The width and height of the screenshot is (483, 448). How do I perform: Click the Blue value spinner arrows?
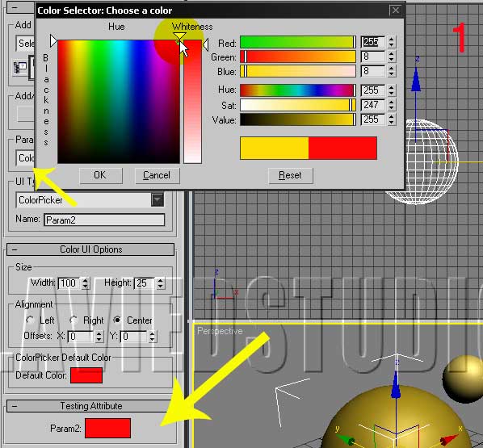(391, 71)
